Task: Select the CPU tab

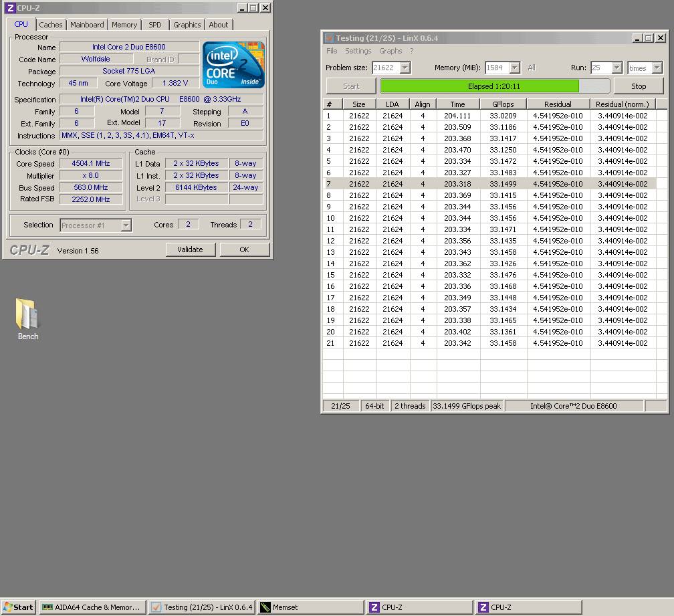Action: (21, 24)
